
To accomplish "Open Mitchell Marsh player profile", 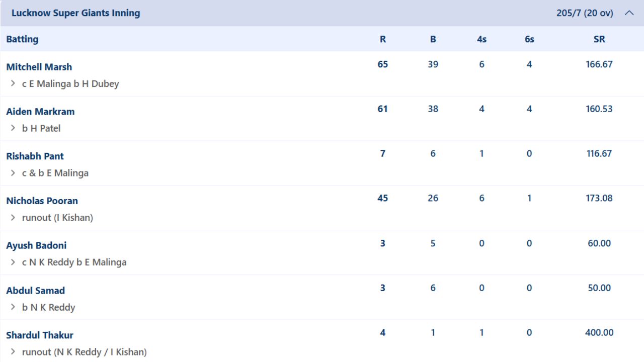I will point(39,67).
